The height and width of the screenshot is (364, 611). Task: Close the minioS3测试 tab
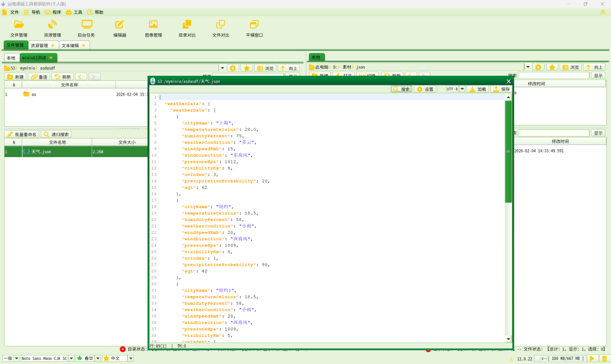coord(51,58)
